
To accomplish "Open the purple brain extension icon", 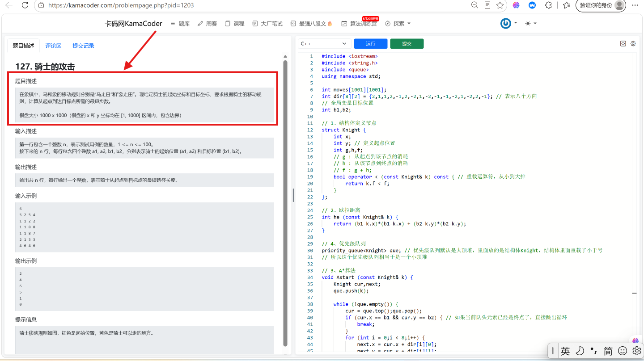I will (x=516, y=5).
